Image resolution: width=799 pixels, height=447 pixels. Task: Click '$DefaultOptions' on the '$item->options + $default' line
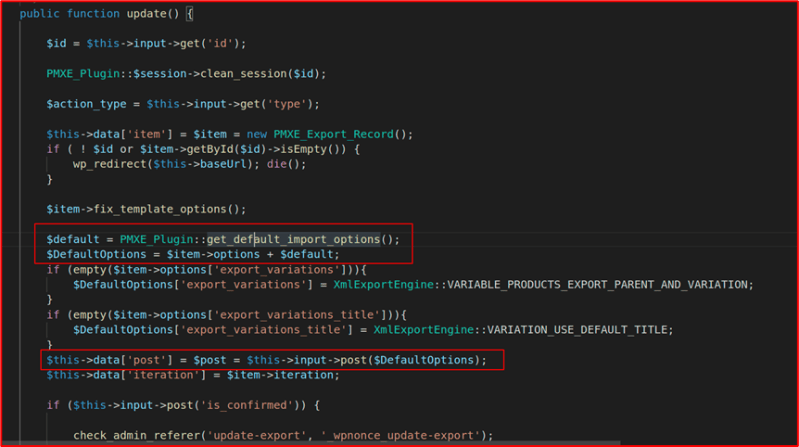[96, 254]
